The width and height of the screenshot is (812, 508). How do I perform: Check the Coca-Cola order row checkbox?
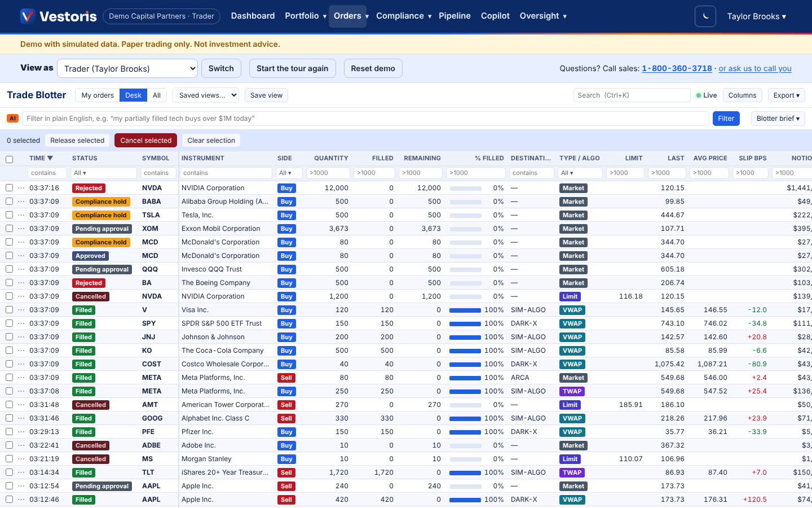(x=9, y=351)
